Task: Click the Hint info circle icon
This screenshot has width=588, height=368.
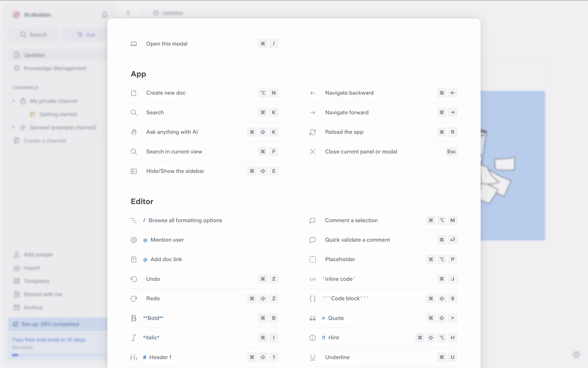Action: [x=312, y=338]
